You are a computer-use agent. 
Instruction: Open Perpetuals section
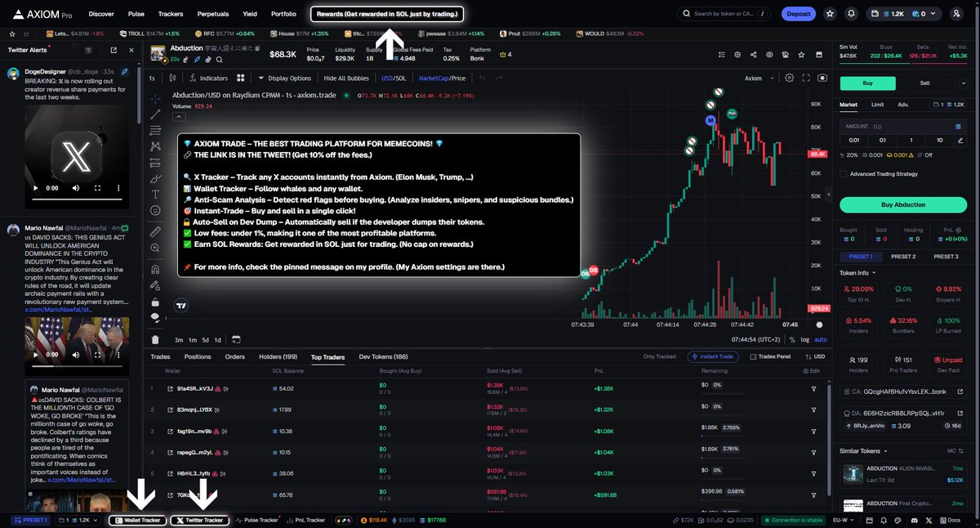pos(213,14)
